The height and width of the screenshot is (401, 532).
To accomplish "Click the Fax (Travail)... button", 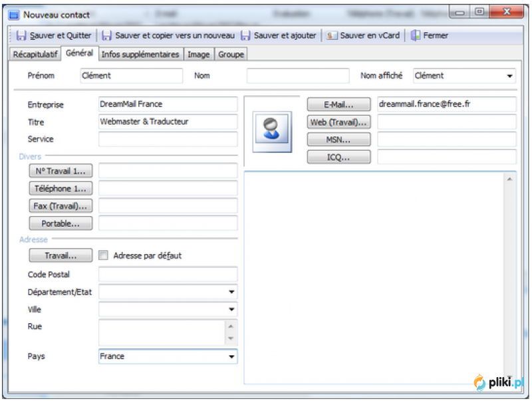I will 61,206.
